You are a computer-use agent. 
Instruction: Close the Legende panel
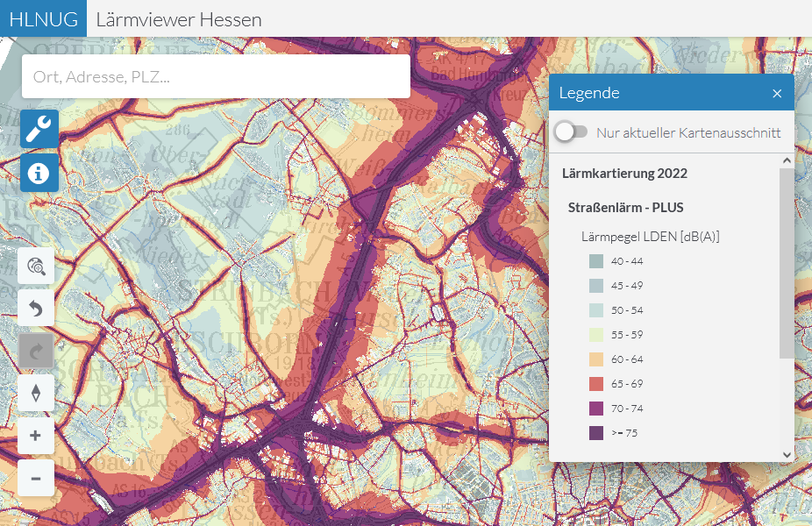pos(777,93)
